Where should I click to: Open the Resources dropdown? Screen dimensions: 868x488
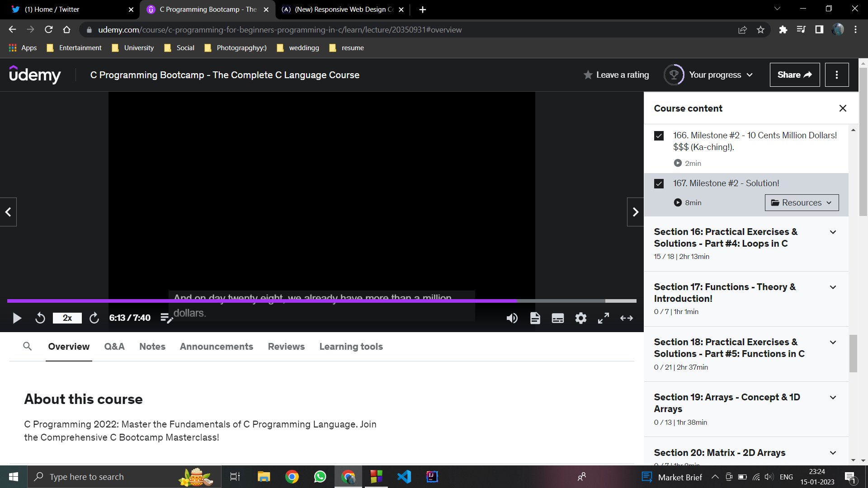tap(801, 202)
